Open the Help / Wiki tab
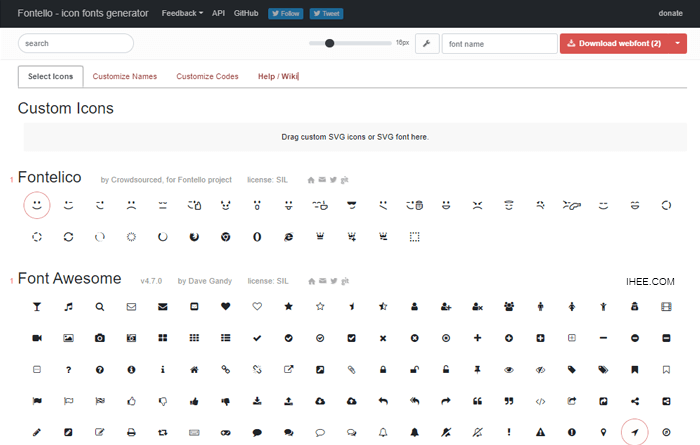The image size is (700, 445). pyautogui.click(x=278, y=76)
